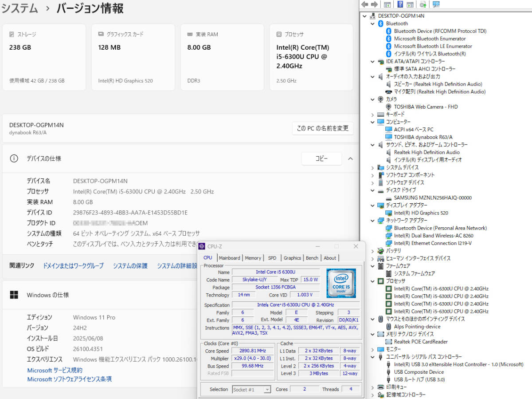Viewport: 532px width, 399px height.
Task: Select TOSHIBA Web Camera - FHD device
Action: pos(426,107)
